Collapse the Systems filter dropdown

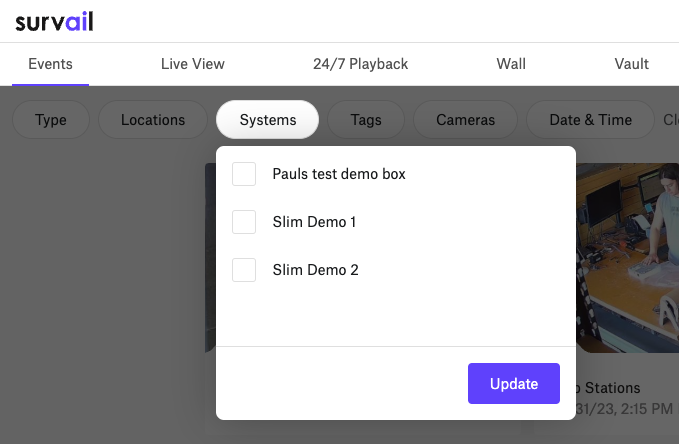pos(268,120)
